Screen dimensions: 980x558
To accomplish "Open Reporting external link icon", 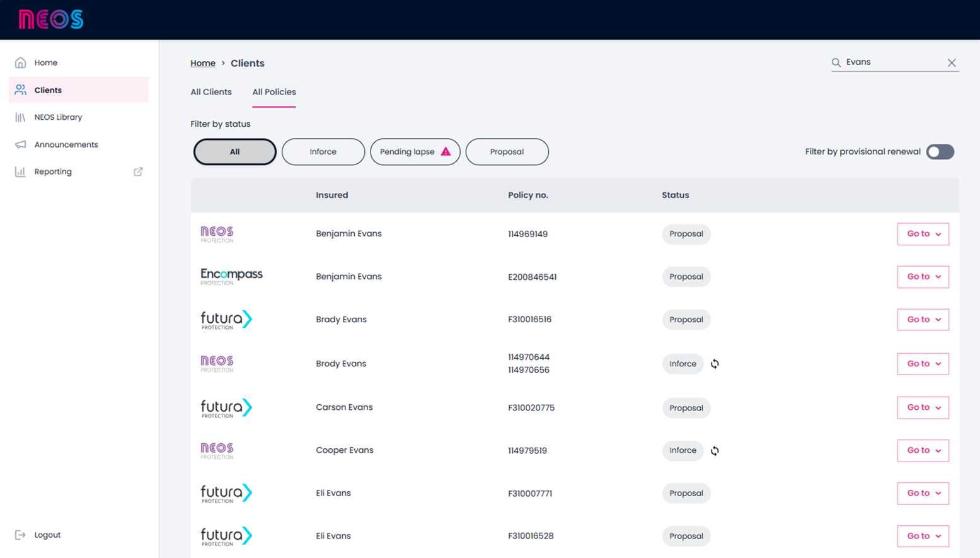I will pos(138,171).
